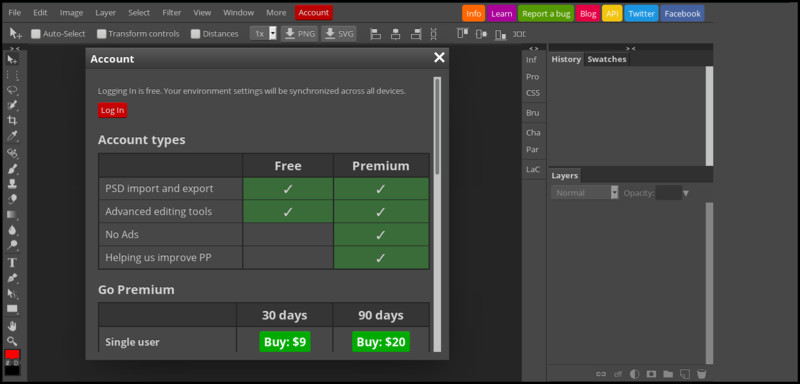Select the Spot Healing tool
800x384 pixels.
[12, 153]
